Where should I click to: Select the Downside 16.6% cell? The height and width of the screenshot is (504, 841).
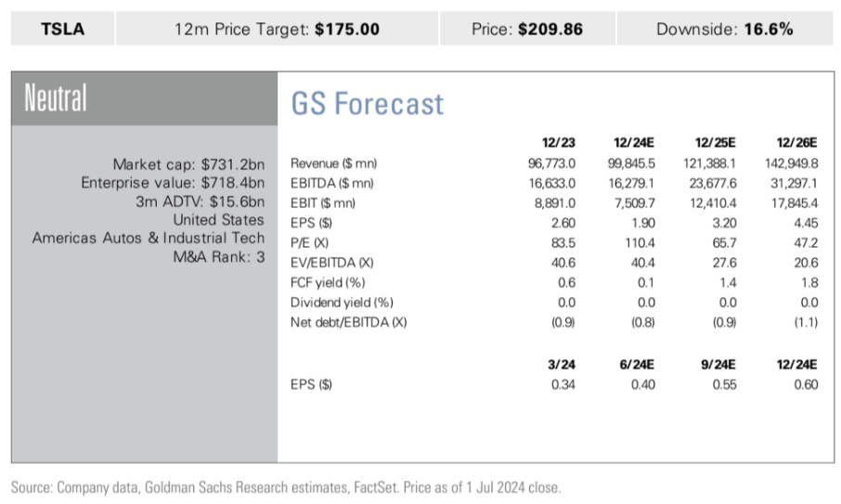click(x=724, y=29)
